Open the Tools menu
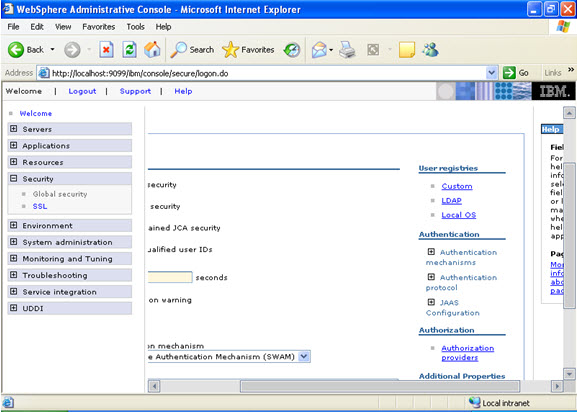The image size is (577, 412). coord(135,26)
